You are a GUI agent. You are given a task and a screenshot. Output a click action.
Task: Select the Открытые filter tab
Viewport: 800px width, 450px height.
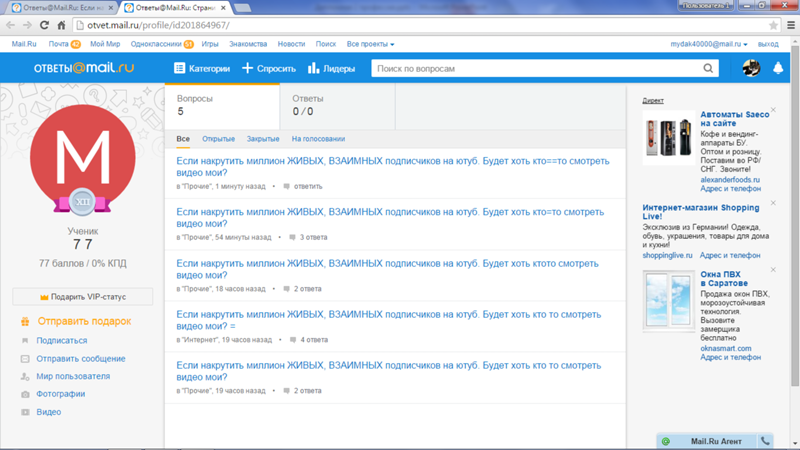coord(218,139)
